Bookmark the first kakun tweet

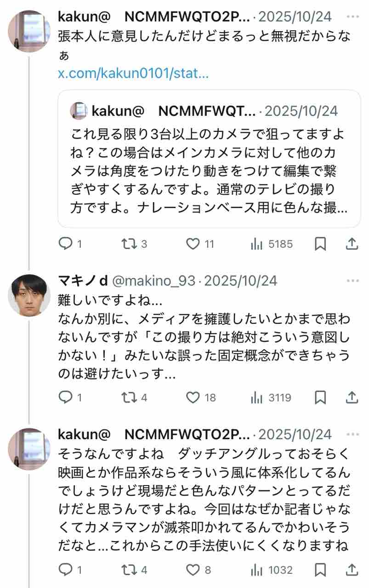pos(320,244)
